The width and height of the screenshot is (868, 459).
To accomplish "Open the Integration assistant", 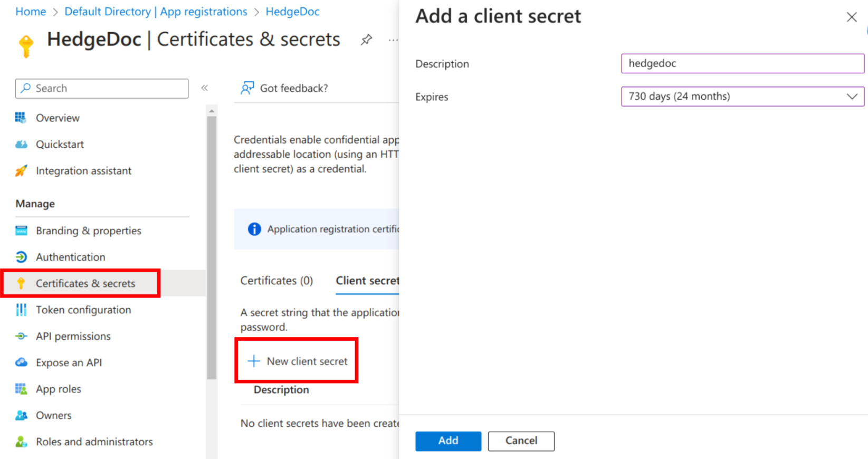I will pyautogui.click(x=83, y=170).
